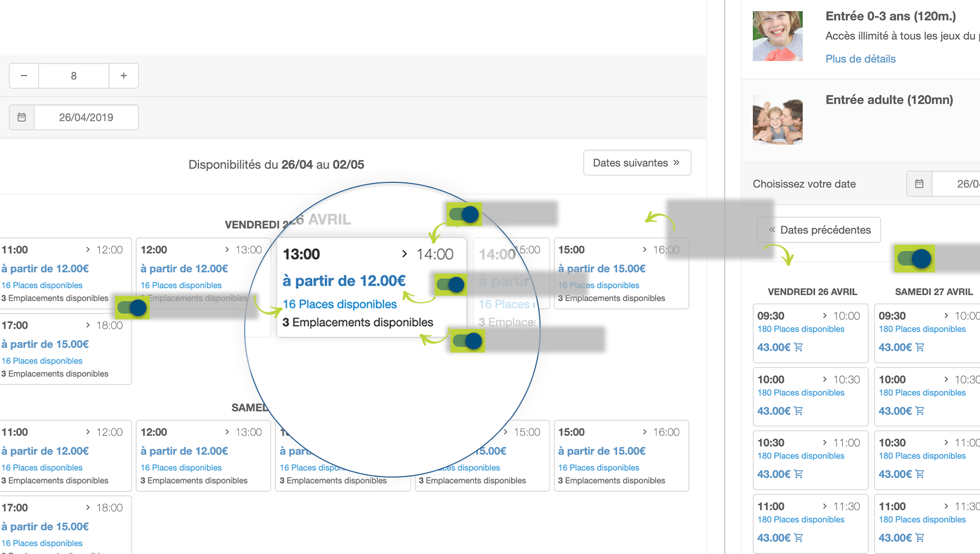The width and height of the screenshot is (980, 554).
Task: Click the 26/04/2019 date field
Action: 86,117
